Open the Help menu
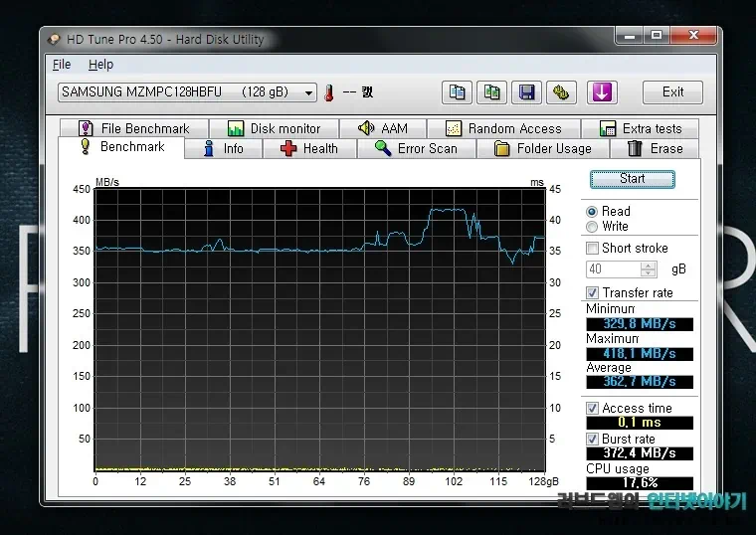This screenshot has width=756, height=535. (x=100, y=64)
